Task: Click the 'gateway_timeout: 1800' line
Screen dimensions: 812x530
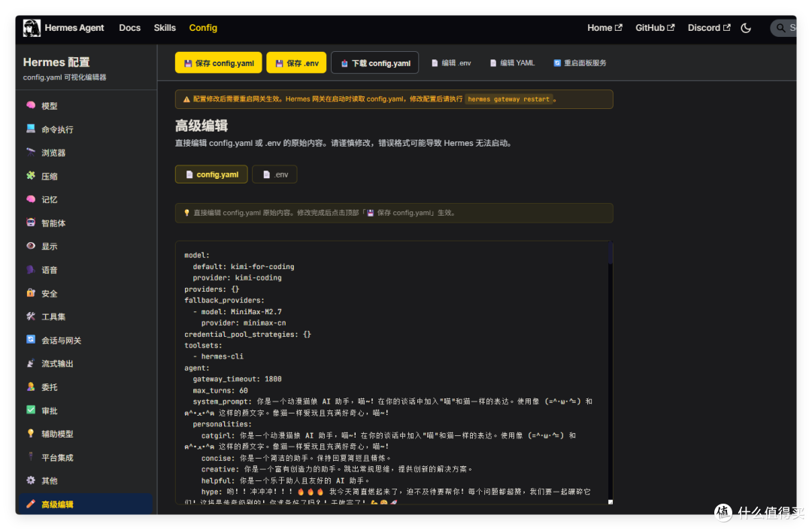Action: [x=237, y=380]
